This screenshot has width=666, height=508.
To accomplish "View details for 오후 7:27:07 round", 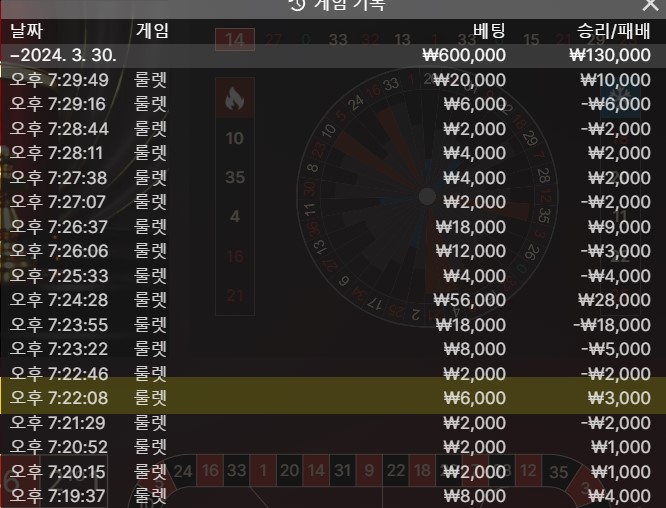I will click(x=333, y=202).
